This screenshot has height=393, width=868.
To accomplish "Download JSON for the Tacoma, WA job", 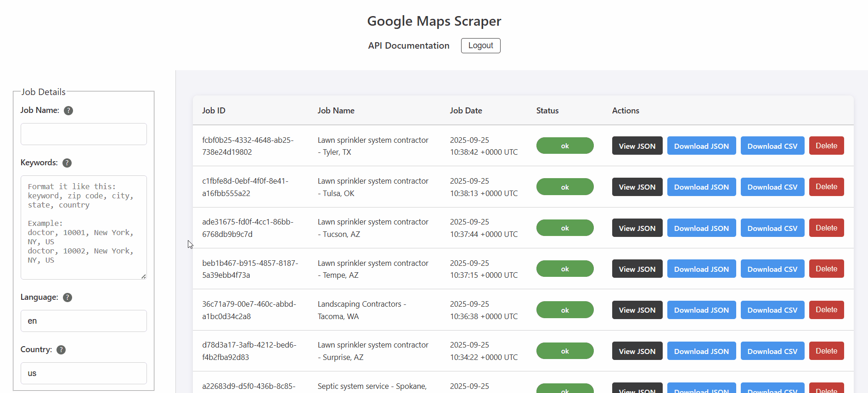I will (x=702, y=310).
